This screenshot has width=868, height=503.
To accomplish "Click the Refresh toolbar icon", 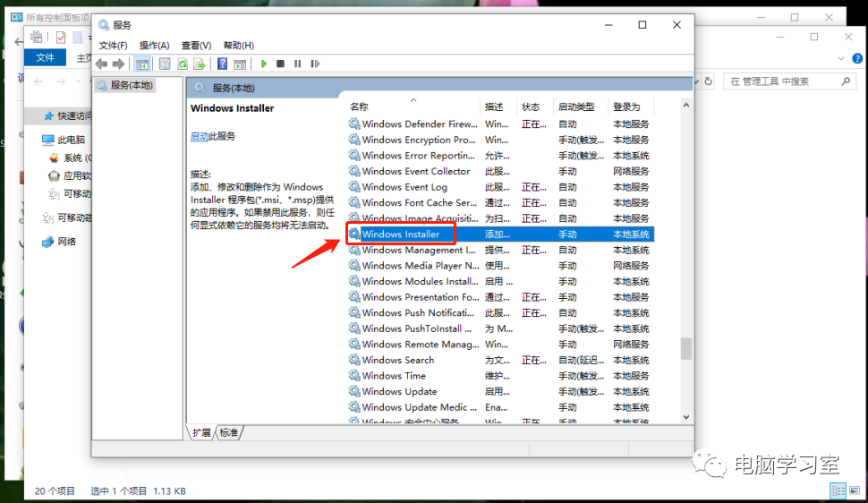I will [183, 64].
